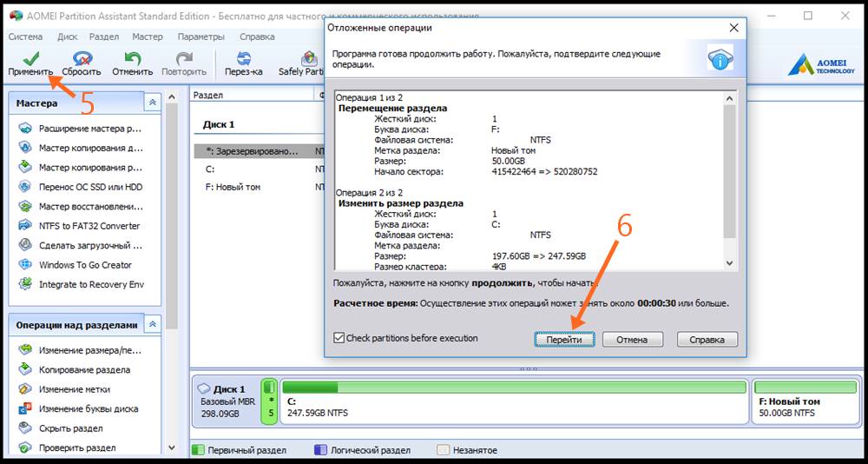Click the Диск 1 heading in list
The image size is (868, 464).
click(x=219, y=125)
